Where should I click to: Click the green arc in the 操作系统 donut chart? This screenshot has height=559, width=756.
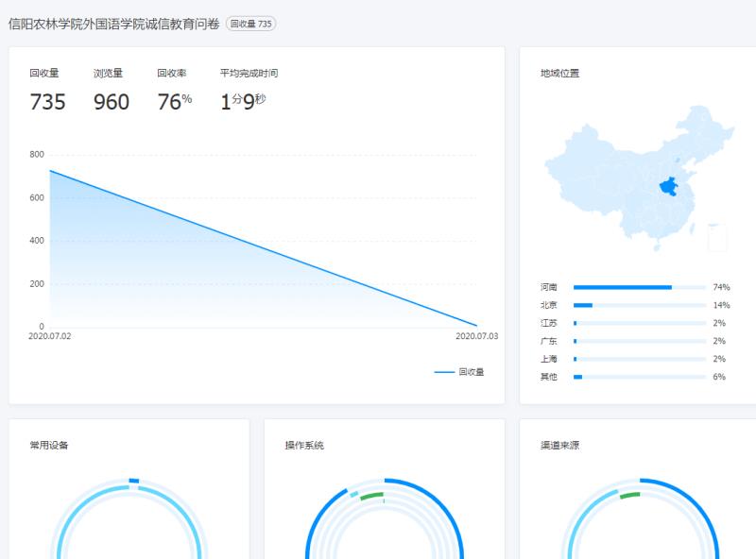point(371,495)
